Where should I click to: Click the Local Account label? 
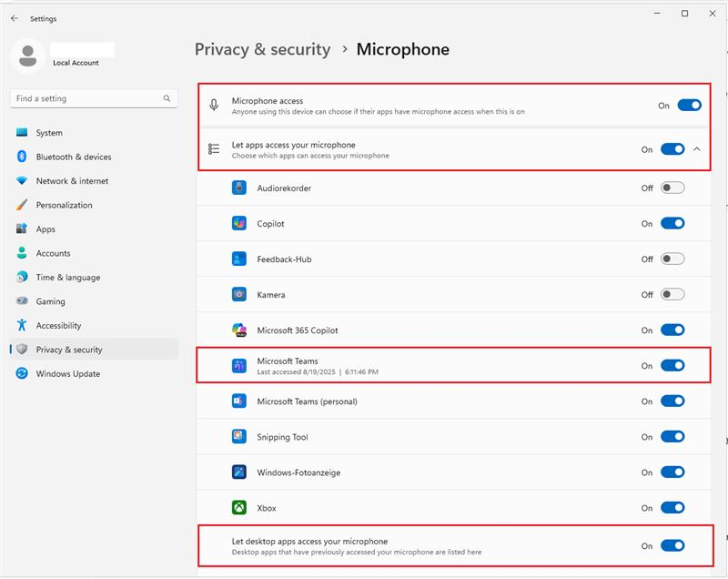pyautogui.click(x=76, y=63)
